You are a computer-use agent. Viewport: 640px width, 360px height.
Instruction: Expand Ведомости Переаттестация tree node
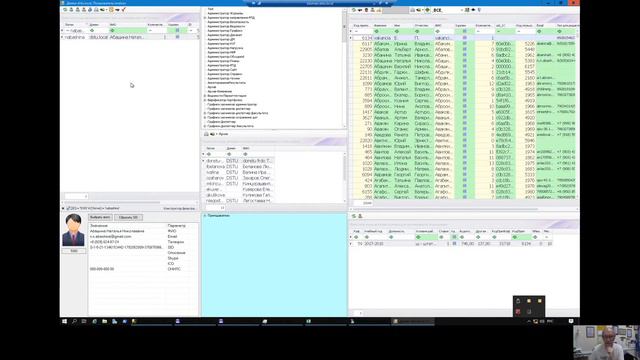[x=205, y=96]
